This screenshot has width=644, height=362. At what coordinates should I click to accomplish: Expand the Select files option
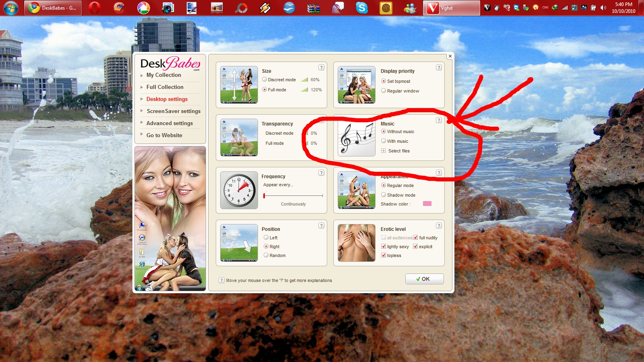coord(384,151)
